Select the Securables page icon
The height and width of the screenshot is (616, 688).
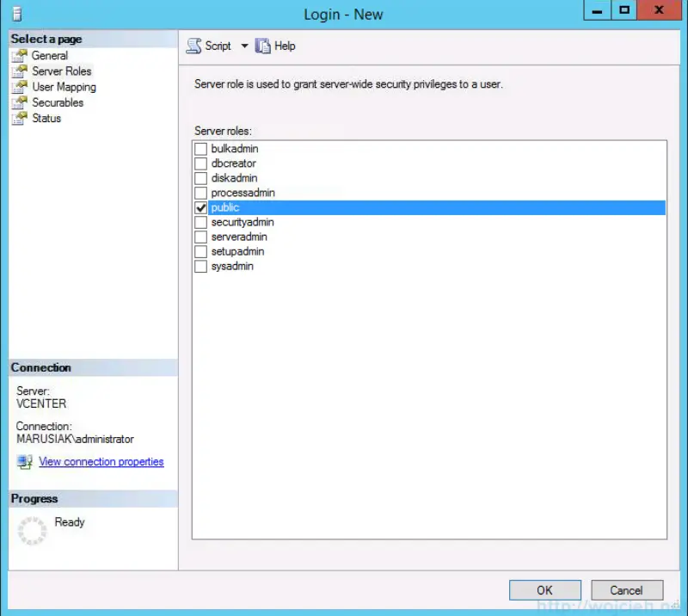[20, 102]
